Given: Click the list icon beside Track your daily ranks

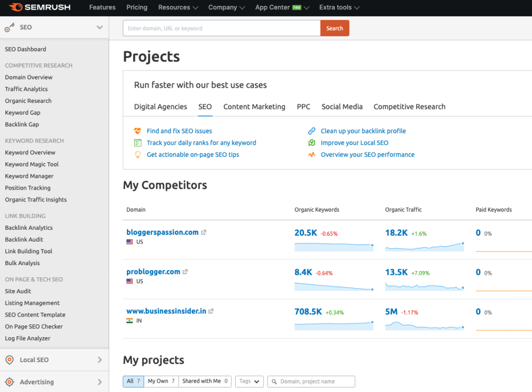Looking at the screenshot, I should pyautogui.click(x=138, y=143).
